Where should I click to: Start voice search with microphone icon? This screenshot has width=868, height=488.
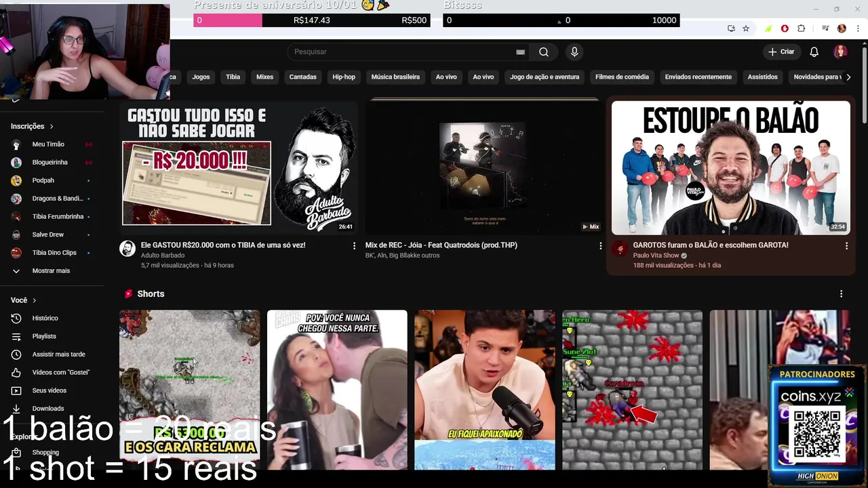[x=574, y=52]
